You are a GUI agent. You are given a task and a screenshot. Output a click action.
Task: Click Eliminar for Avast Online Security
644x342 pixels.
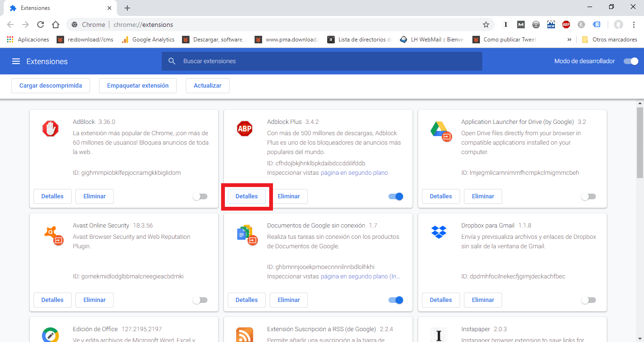pos(95,300)
